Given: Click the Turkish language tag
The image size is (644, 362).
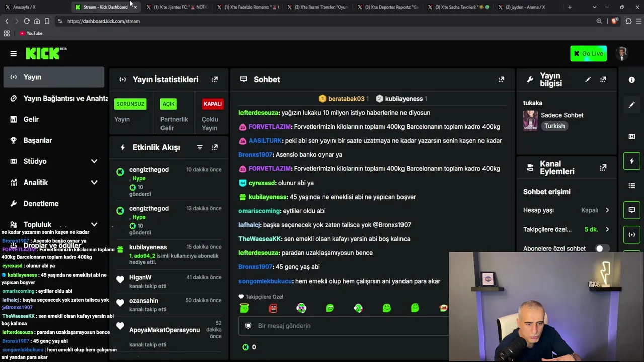Looking at the screenshot, I should 554,126.
